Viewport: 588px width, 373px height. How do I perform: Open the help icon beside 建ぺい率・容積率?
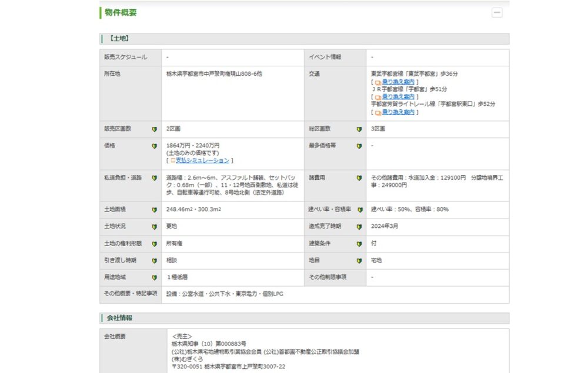click(359, 210)
